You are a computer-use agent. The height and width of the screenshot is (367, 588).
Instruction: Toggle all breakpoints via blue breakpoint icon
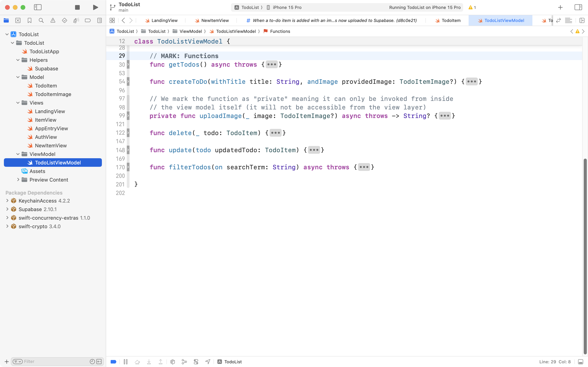113,362
